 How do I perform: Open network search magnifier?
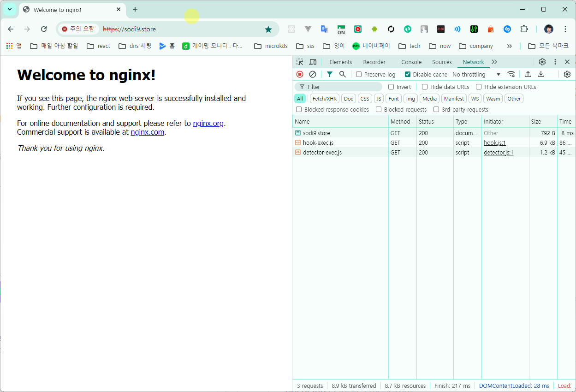click(x=343, y=74)
